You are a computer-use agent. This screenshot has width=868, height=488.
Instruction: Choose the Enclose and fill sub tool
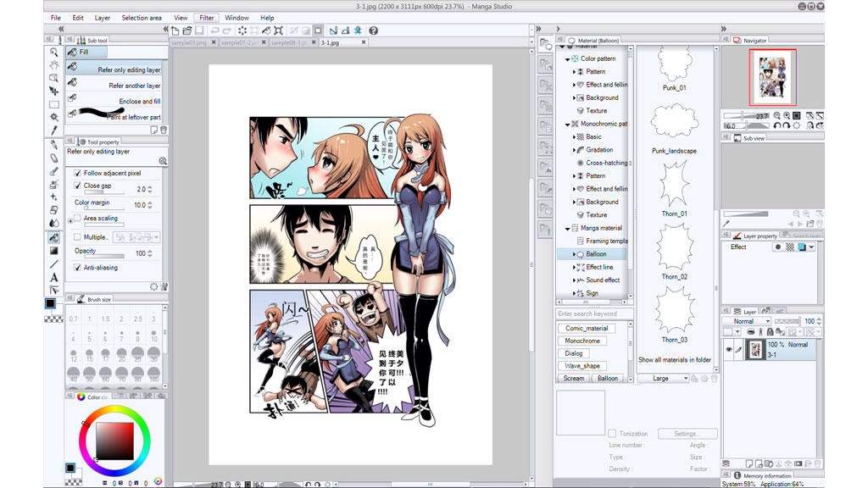pyautogui.click(x=114, y=101)
